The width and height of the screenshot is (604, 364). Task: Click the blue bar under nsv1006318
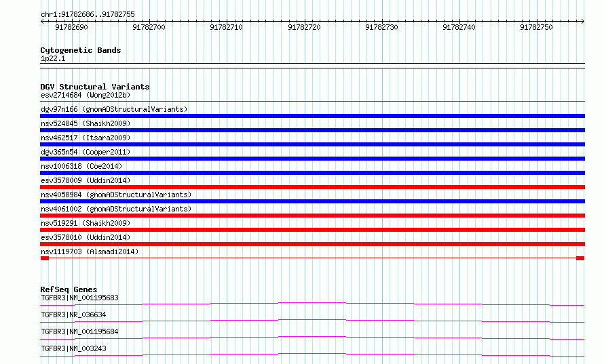coord(312,173)
